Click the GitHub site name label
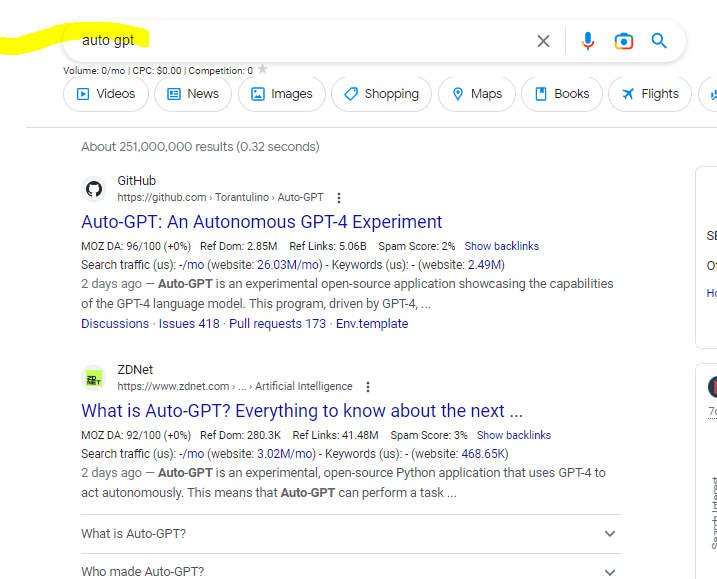Screen dimensions: 717x579 [137, 181]
